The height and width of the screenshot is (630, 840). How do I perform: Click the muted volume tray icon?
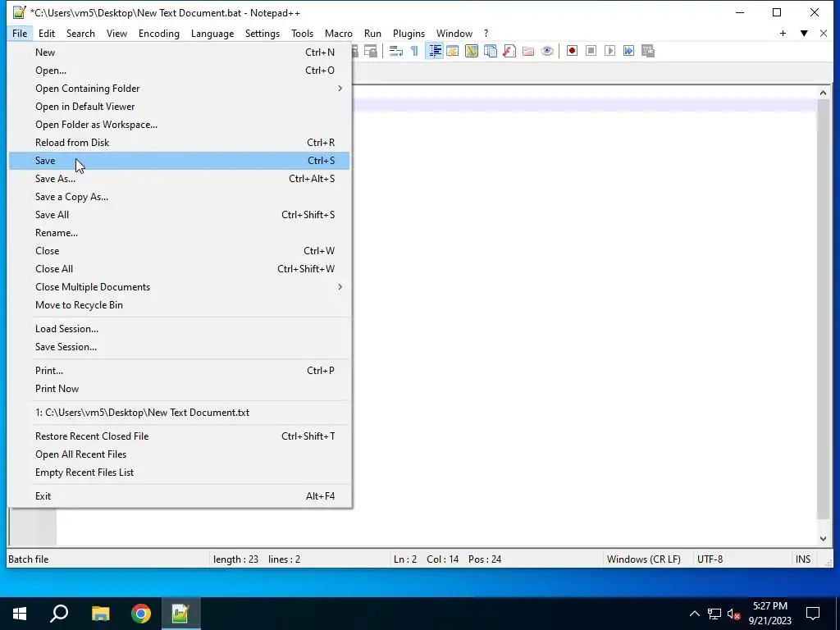point(734,614)
